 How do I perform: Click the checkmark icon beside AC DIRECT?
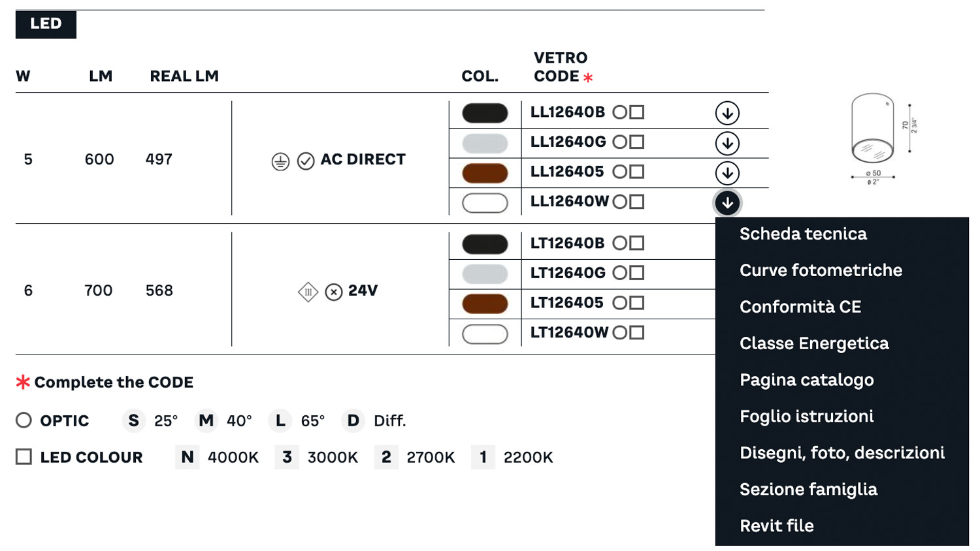click(x=306, y=161)
